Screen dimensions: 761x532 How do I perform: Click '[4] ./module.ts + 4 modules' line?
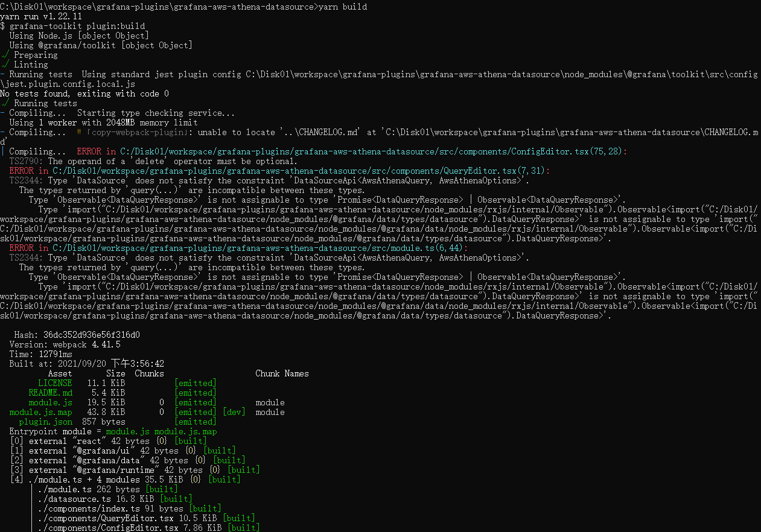pos(125,480)
